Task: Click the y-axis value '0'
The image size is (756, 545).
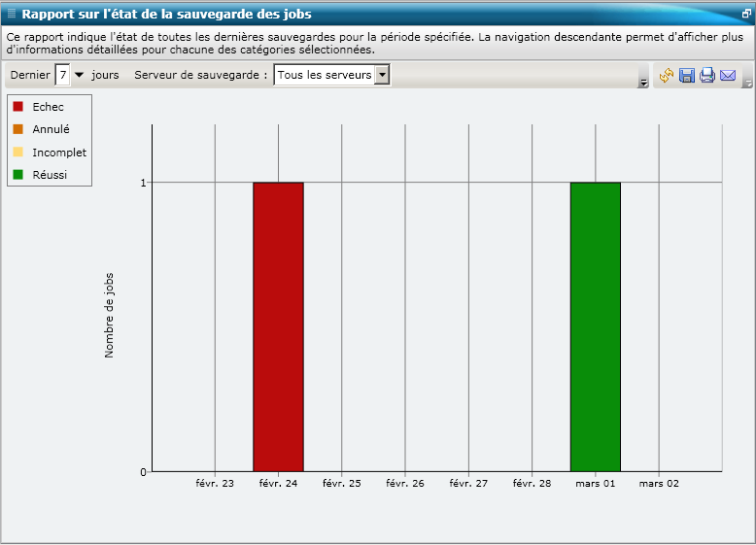Action: point(143,472)
